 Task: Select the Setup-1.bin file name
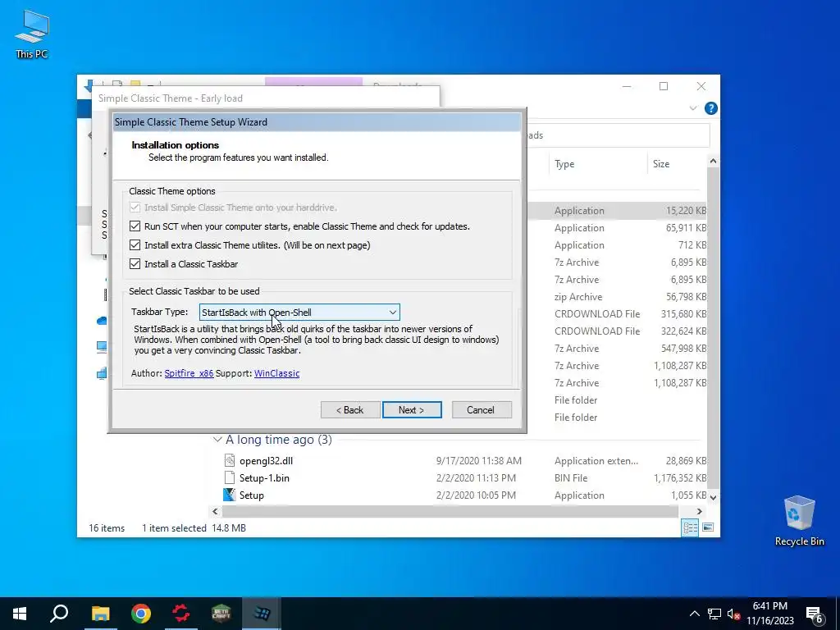(x=264, y=478)
